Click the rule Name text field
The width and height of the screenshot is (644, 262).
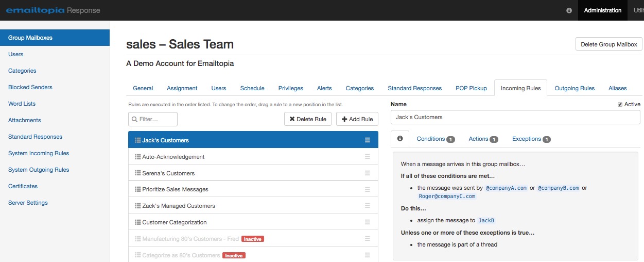(x=515, y=117)
